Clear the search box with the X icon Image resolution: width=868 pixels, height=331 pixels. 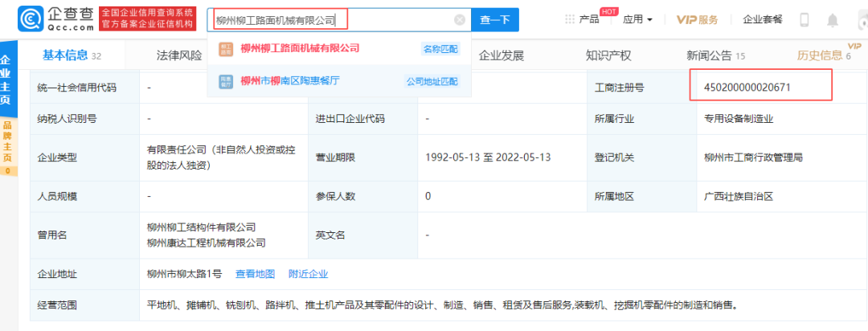(460, 20)
